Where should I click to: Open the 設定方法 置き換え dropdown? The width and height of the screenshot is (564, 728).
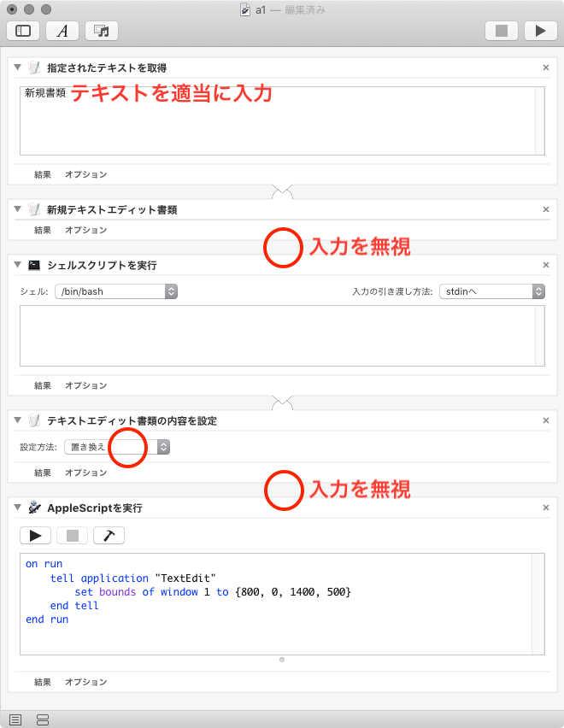(x=117, y=447)
